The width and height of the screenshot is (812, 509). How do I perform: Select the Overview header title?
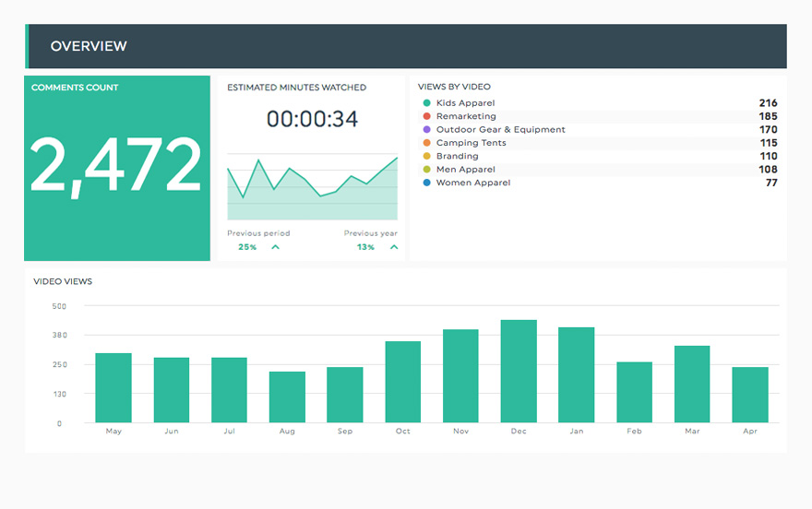click(89, 46)
